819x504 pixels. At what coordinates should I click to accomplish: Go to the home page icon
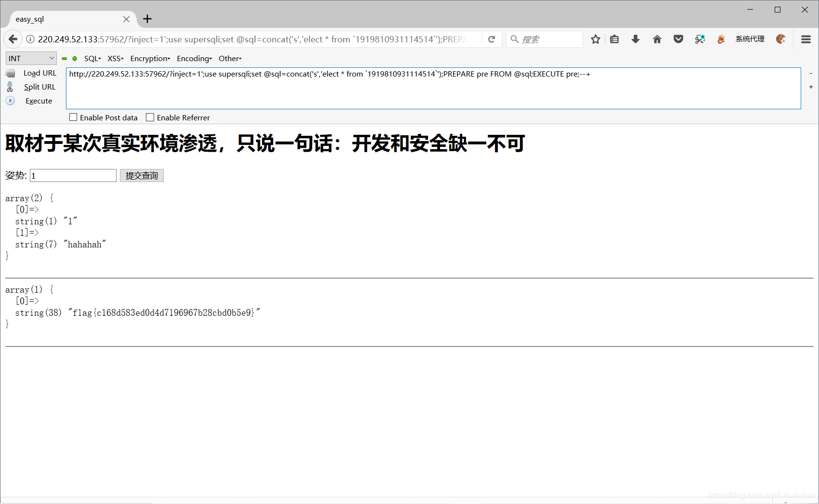point(657,39)
